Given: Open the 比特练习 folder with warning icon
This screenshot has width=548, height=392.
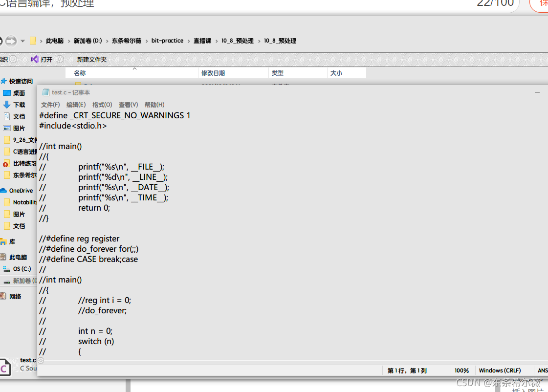Looking at the screenshot, I should coord(20,164).
